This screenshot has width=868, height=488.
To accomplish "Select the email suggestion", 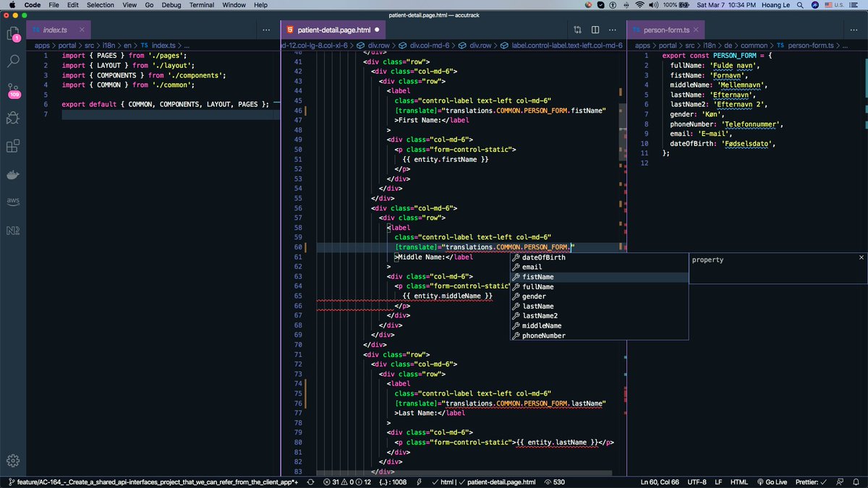I will pyautogui.click(x=599, y=267).
